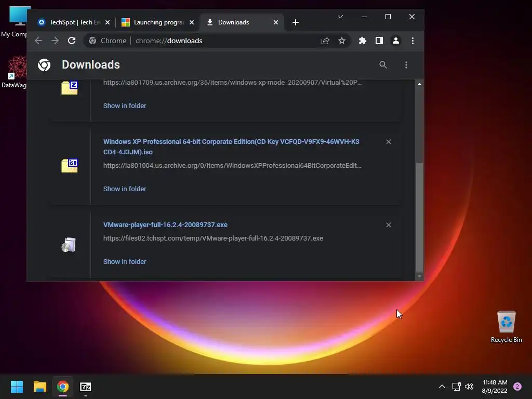Viewport: 532px width, 399px height.
Task: Search downloads with the magnifier icon
Action: (x=383, y=65)
